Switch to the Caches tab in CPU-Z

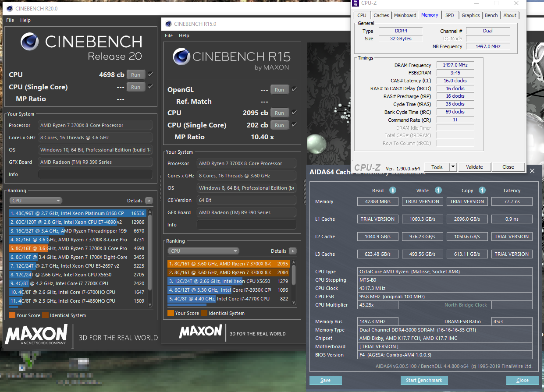click(x=381, y=15)
